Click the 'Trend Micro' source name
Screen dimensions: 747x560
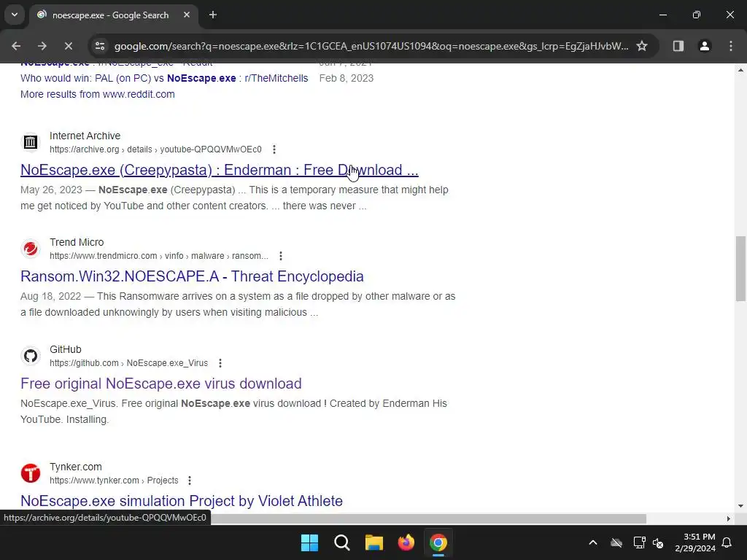tap(77, 242)
